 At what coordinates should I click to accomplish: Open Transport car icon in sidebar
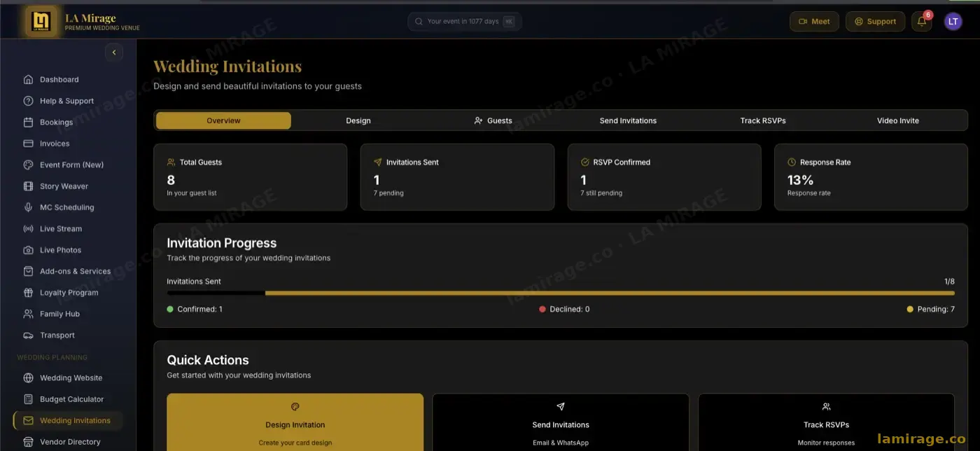click(x=28, y=335)
